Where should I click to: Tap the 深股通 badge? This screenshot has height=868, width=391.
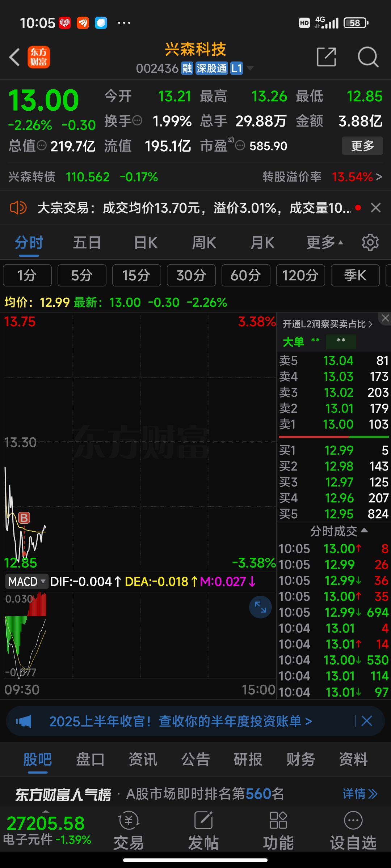[212, 68]
